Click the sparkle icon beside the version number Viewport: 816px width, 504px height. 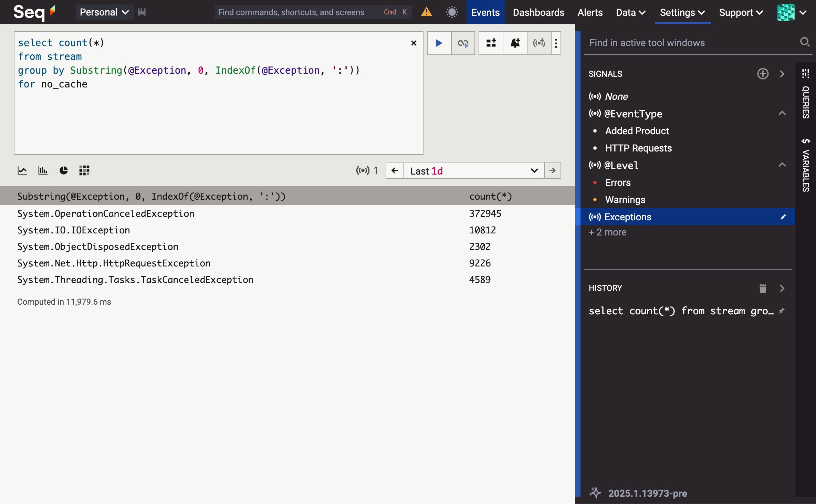tap(595, 493)
